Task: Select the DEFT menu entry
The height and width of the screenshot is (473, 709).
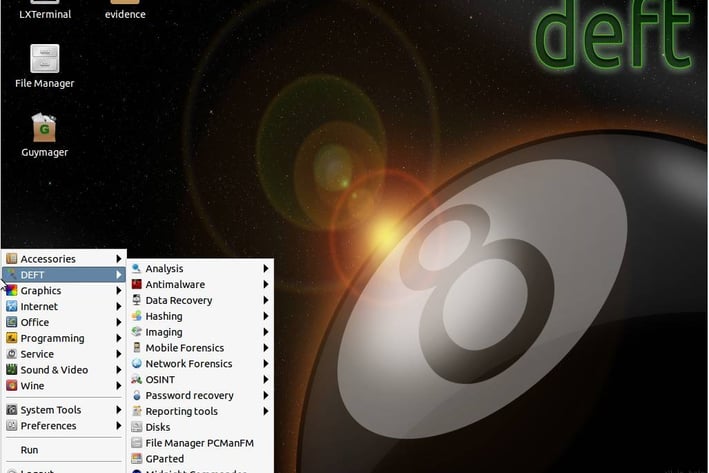Action: [x=64, y=274]
